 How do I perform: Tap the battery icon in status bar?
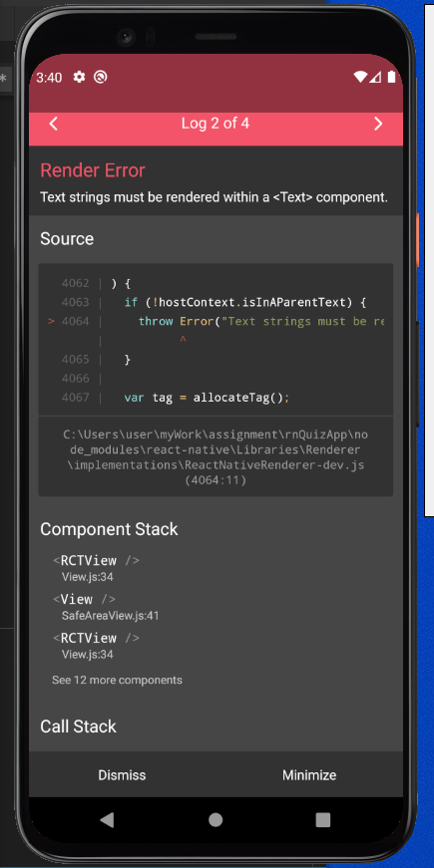[x=391, y=77]
